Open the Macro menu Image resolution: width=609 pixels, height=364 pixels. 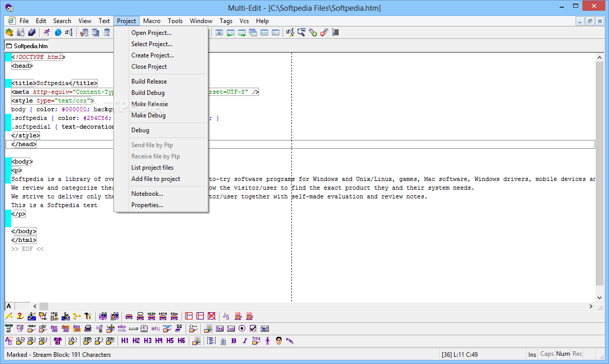click(151, 21)
